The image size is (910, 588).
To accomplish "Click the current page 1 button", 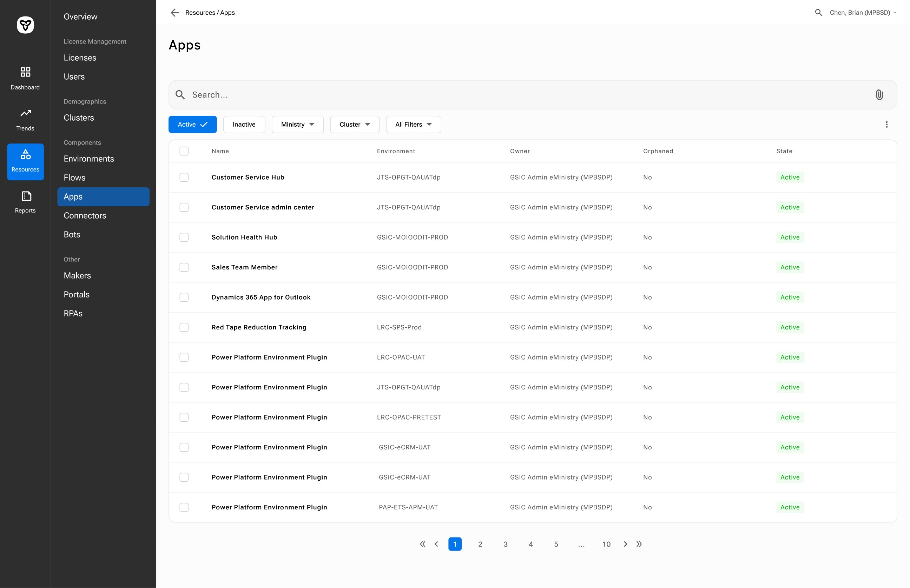I will (455, 544).
